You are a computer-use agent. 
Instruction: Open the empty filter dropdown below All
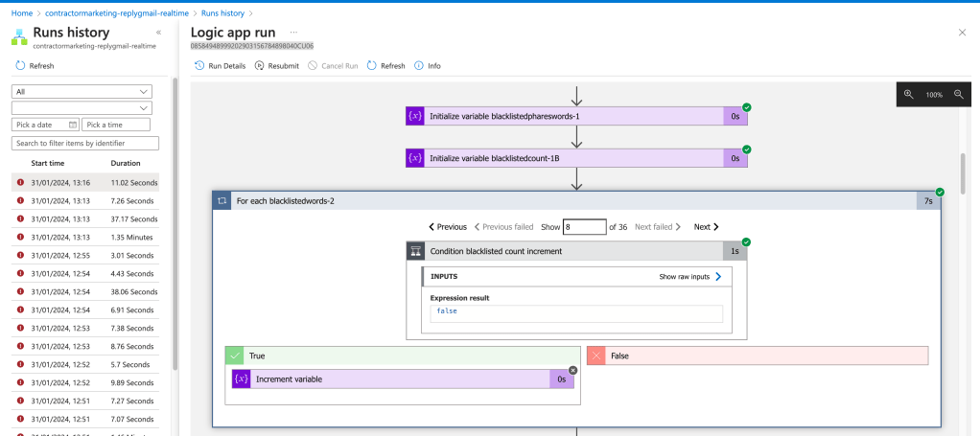tap(82, 107)
